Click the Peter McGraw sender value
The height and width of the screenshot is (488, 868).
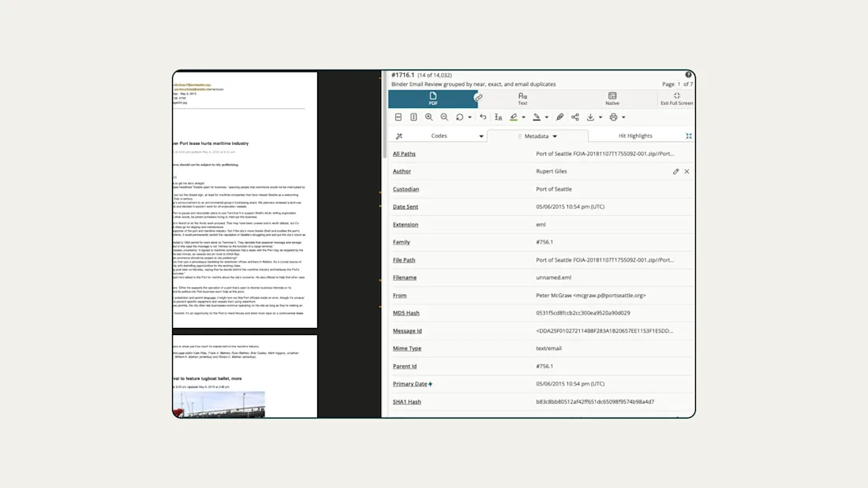click(591, 296)
